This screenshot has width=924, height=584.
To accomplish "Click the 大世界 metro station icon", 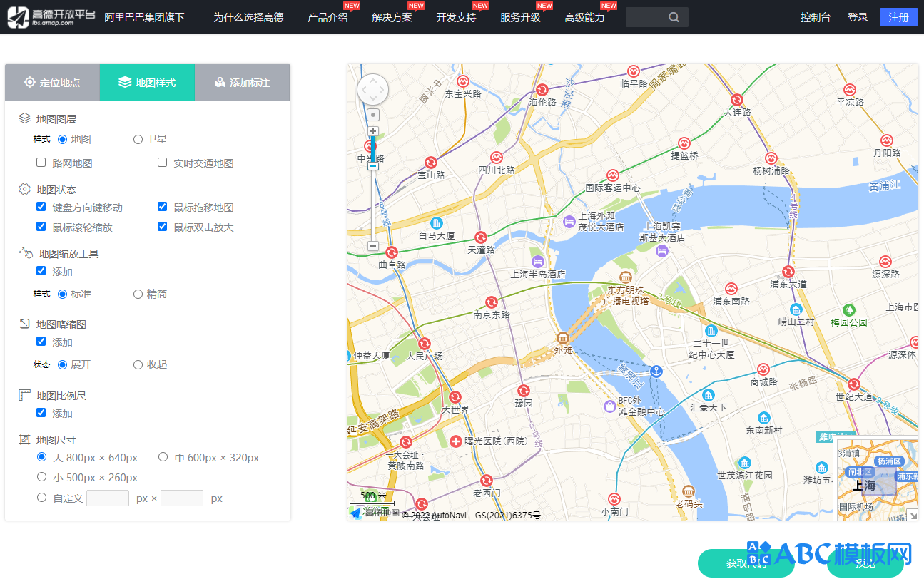I will (455, 397).
